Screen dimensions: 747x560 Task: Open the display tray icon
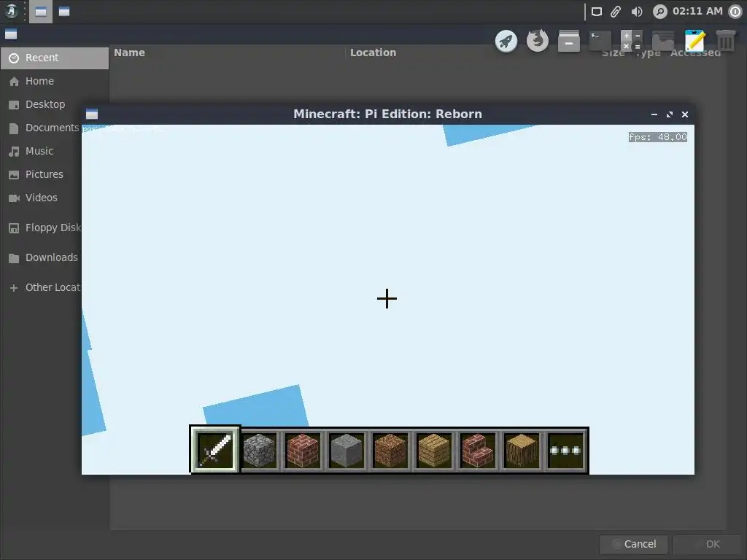tap(597, 12)
